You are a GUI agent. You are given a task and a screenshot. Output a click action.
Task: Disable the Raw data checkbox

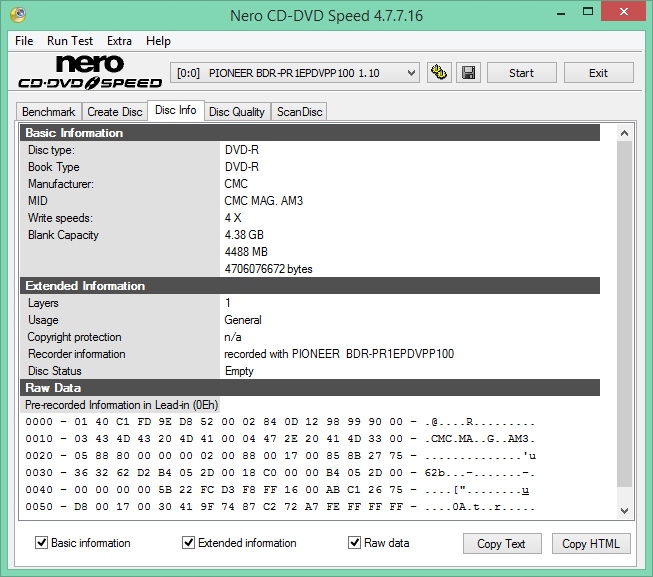(x=355, y=543)
